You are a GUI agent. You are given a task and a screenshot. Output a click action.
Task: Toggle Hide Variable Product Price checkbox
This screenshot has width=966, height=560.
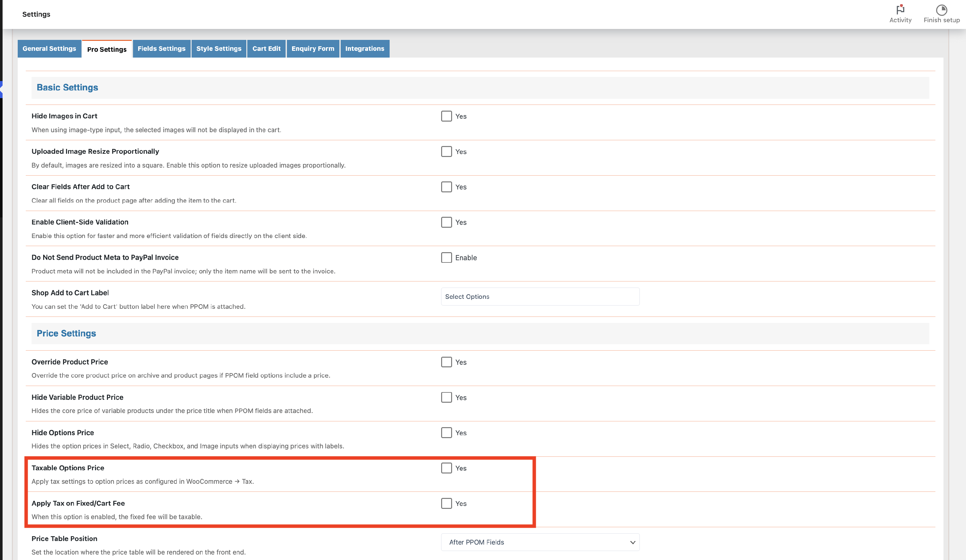[x=446, y=397]
